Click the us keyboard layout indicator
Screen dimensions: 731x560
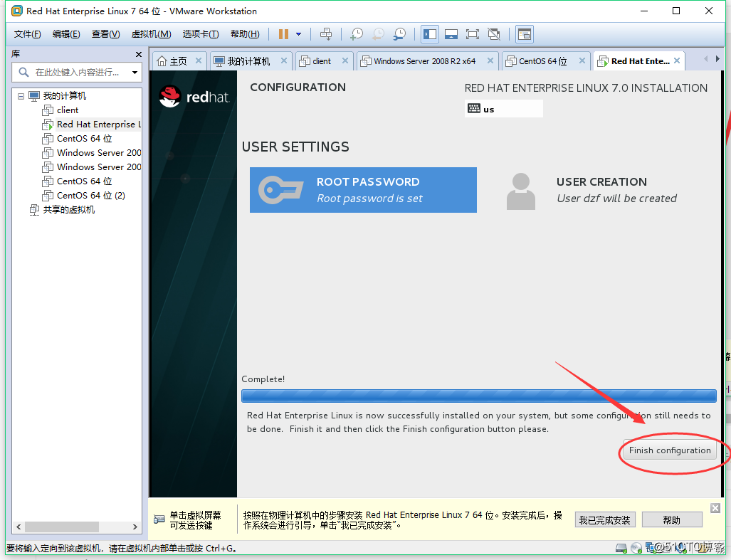503,109
